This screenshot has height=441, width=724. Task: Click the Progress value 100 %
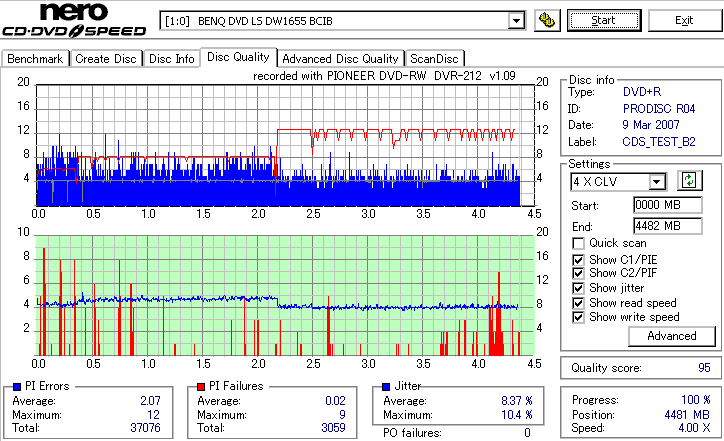tap(695, 400)
